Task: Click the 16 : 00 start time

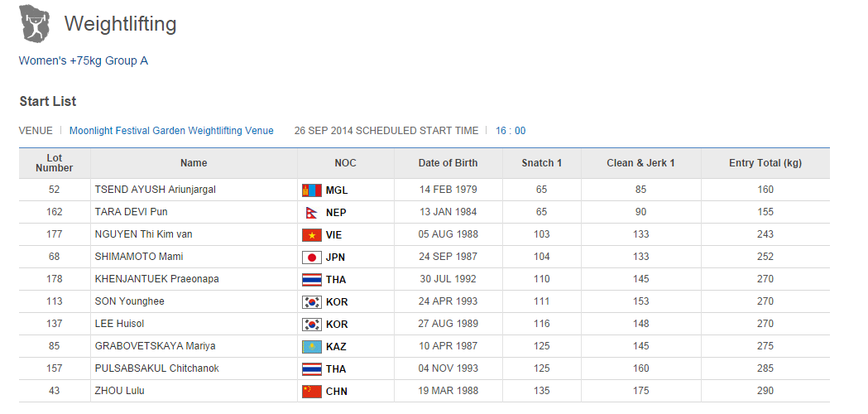Action: tap(511, 131)
